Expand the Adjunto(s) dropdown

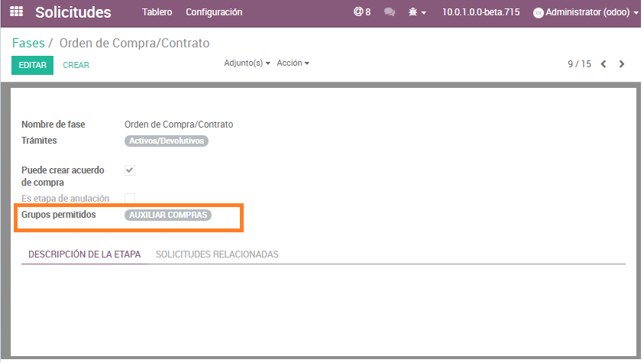[x=247, y=63]
